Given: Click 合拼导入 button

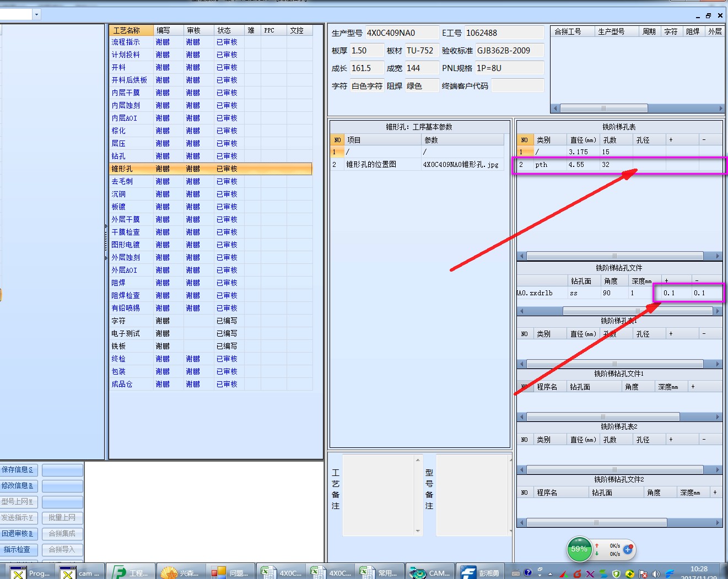Looking at the screenshot, I should pyautogui.click(x=62, y=550).
